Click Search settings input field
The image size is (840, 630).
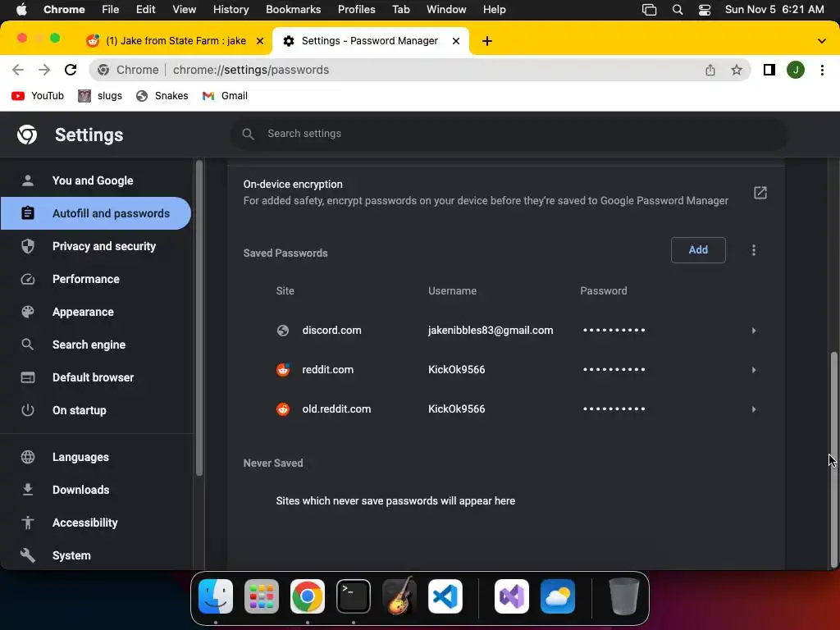pyautogui.click(x=509, y=134)
